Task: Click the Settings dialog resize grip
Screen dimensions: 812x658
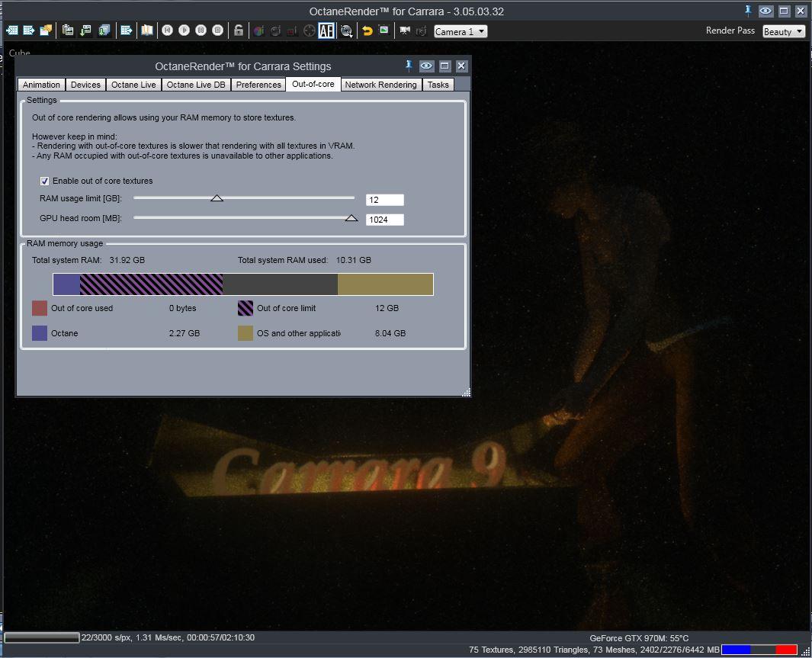Action: 466,392
